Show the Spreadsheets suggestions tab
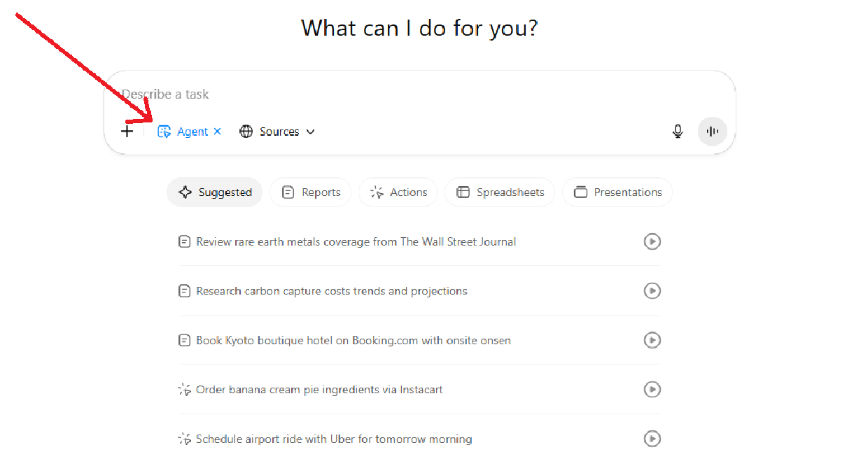This screenshot has width=868, height=459. (500, 192)
